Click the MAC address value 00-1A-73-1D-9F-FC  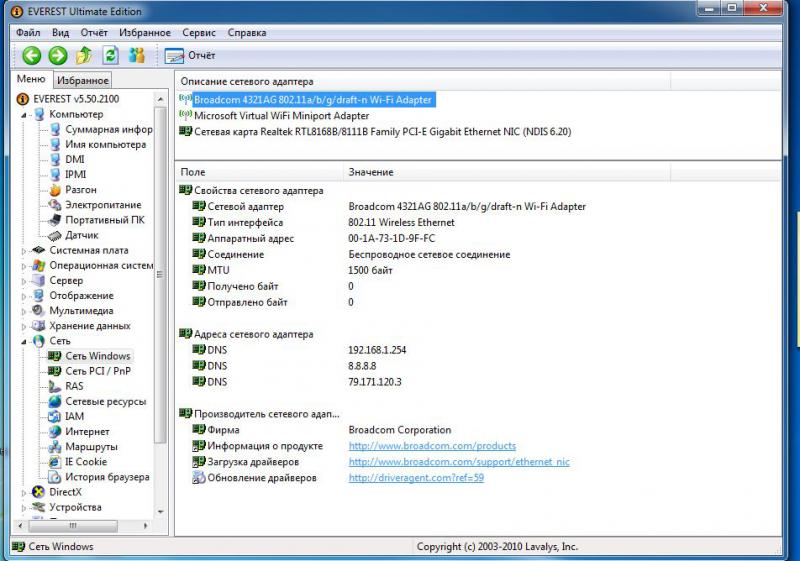click(x=392, y=239)
